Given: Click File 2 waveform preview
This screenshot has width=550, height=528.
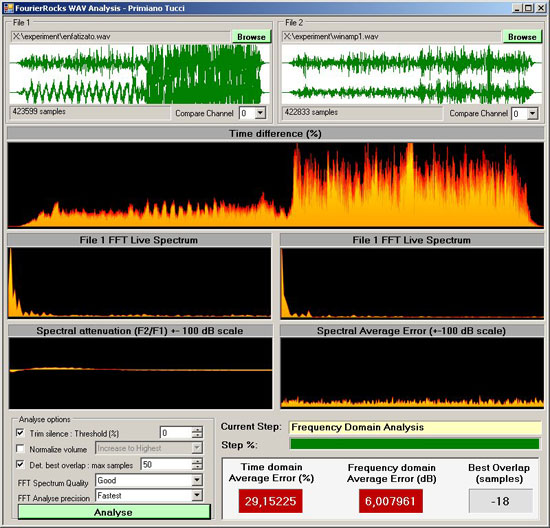Looking at the screenshot, I should [412, 74].
